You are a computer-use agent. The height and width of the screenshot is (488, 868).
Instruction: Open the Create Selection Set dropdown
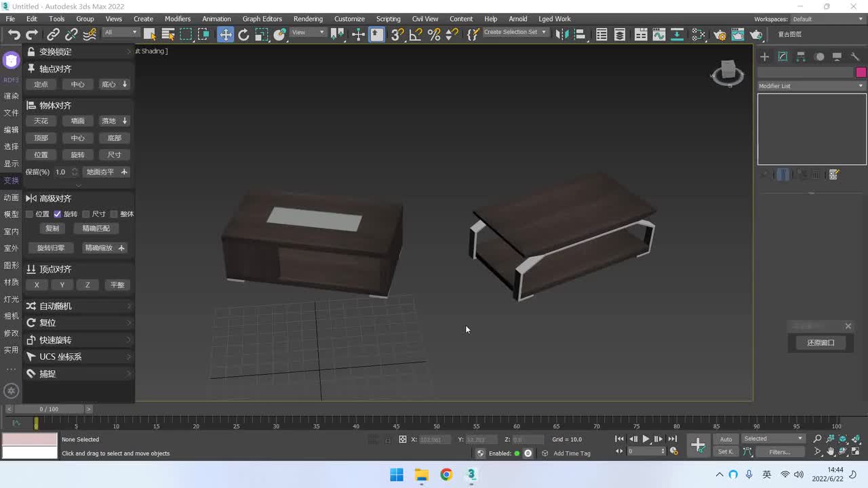(x=515, y=33)
